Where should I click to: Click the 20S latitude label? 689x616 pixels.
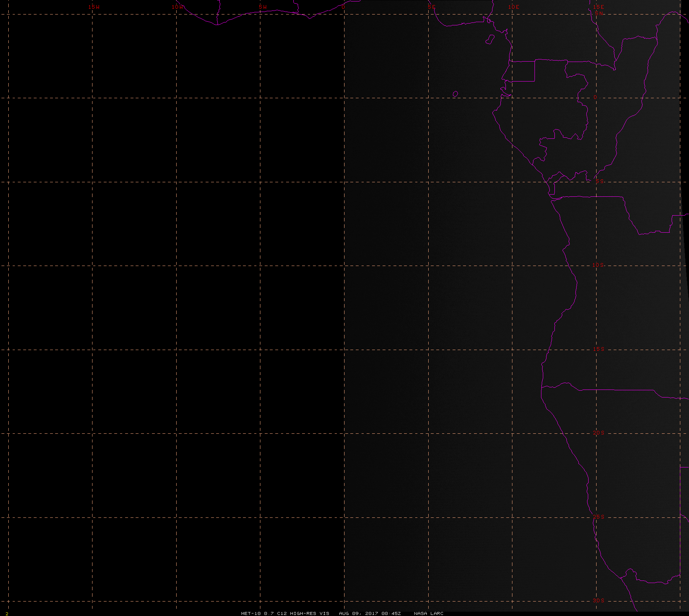[x=599, y=433]
